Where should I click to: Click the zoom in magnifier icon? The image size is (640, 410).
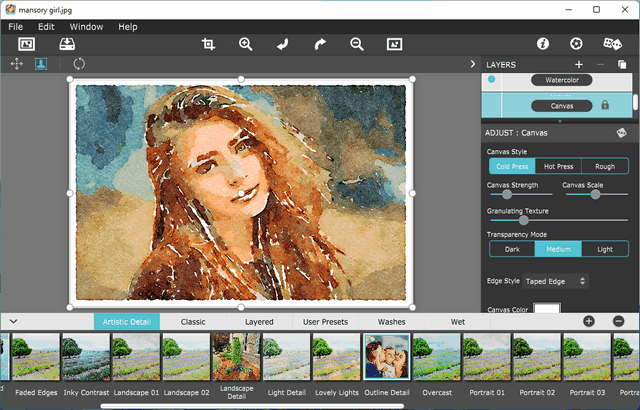click(x=246, y=44)
